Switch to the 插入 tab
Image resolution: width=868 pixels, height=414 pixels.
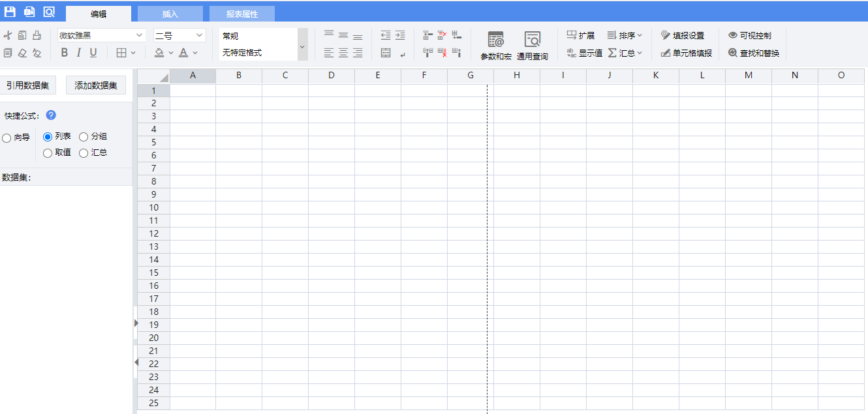[x=170, y=14]
